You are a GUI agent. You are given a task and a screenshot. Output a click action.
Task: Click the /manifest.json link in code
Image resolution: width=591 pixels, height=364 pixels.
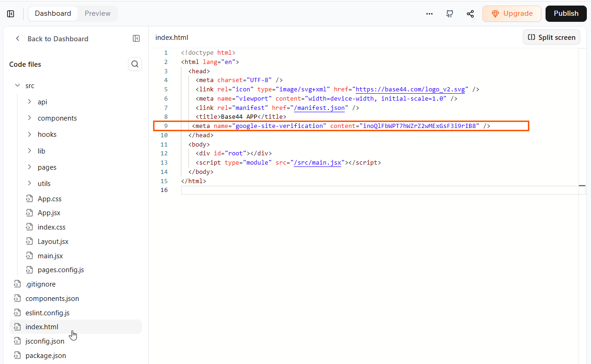(319, 108)
